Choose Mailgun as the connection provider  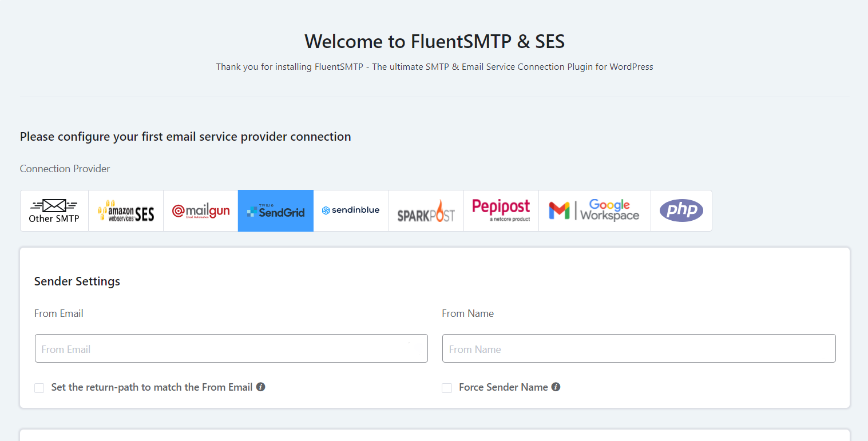tap(200, 210)
